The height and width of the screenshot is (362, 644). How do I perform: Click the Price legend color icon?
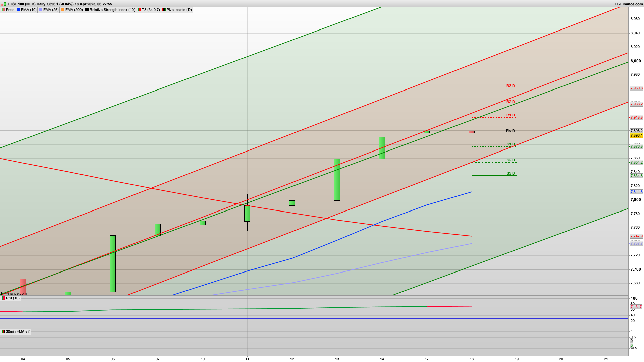click(x=3, y=10)
